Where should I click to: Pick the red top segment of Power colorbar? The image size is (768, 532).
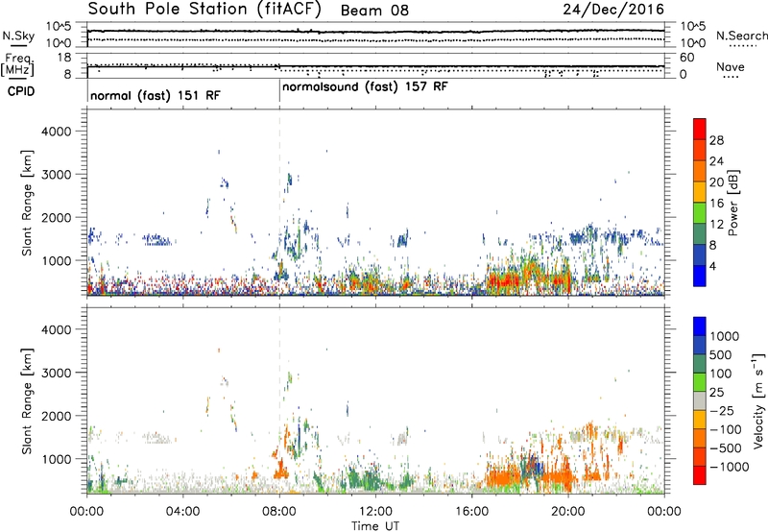coord(700,129)
